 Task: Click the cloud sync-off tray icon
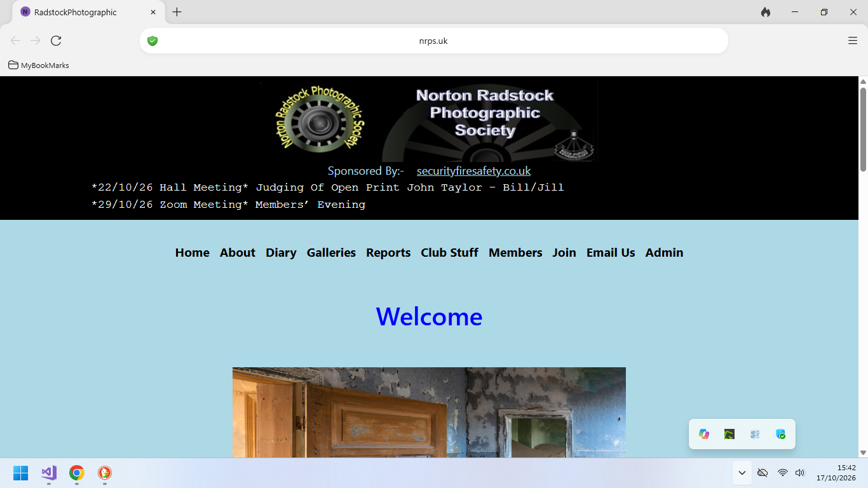[763, 473]
